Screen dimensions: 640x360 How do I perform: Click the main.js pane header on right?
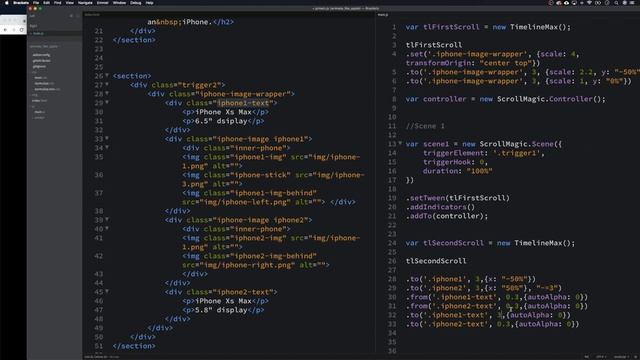(x=383, y=15)
